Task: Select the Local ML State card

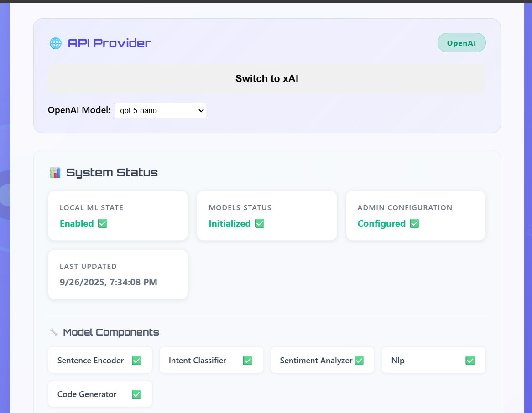Action: [x=118, y=216]
